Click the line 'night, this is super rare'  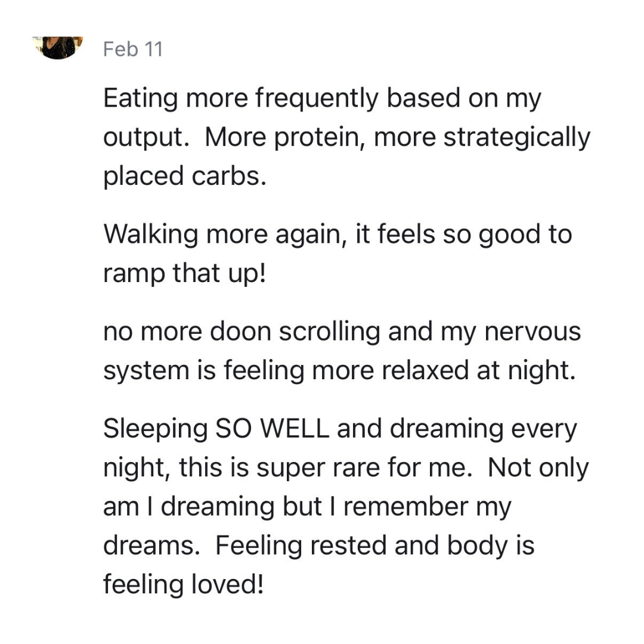click(x=346, y=468)
